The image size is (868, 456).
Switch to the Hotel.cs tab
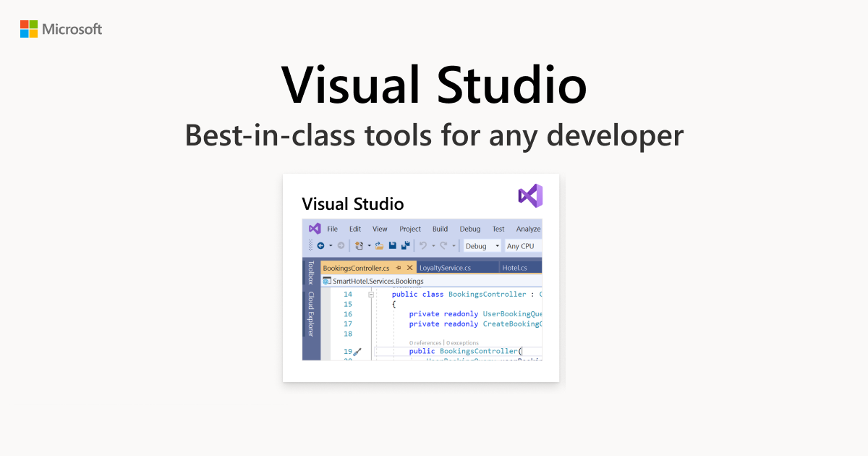pyautogui.click(x=515, y=268)
